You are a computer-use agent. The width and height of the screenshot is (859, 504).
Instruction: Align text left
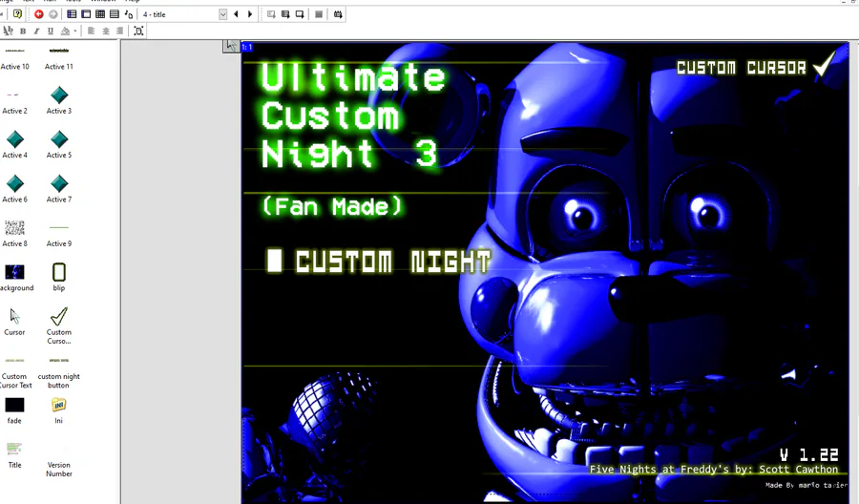91,31
